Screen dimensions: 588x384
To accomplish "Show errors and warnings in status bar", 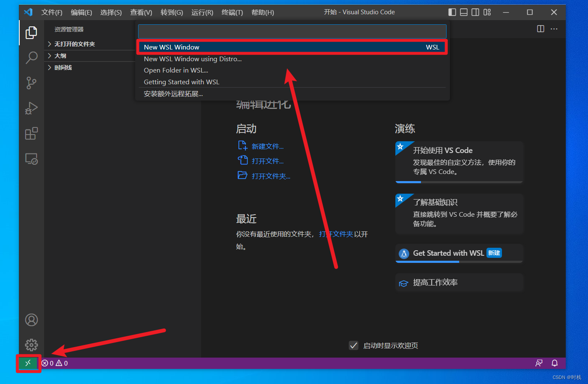I will pos(55,363).
